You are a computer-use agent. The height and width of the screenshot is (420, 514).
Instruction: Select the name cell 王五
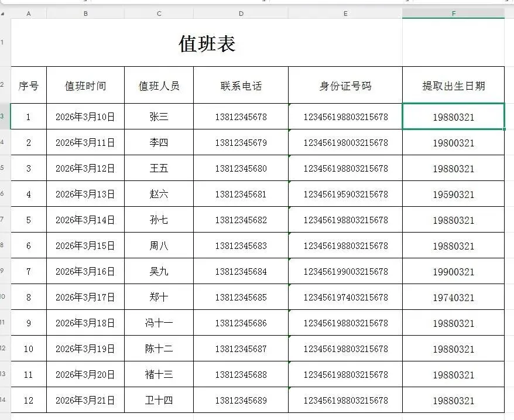coord(159,168)
